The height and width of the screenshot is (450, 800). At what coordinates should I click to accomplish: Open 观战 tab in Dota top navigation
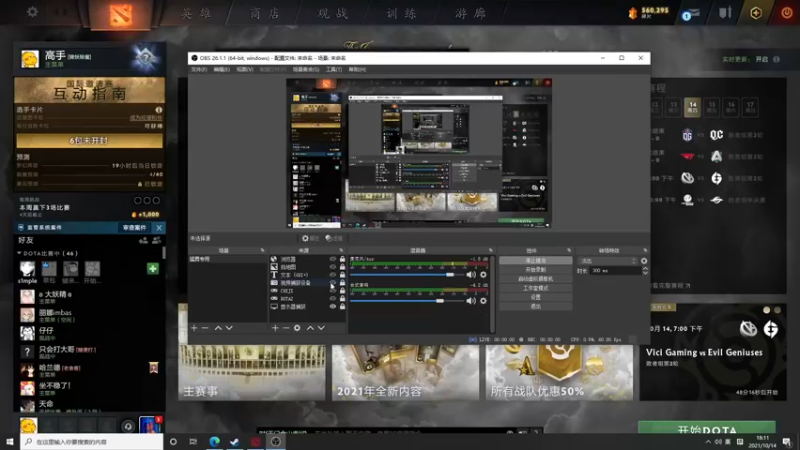pyautogui.click(x=333, y=13)
